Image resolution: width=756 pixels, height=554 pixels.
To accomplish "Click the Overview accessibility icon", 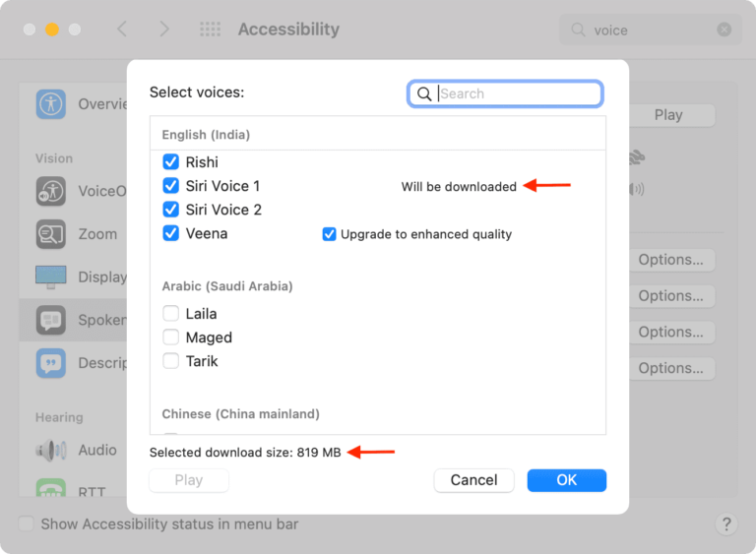I will point(51,104).
